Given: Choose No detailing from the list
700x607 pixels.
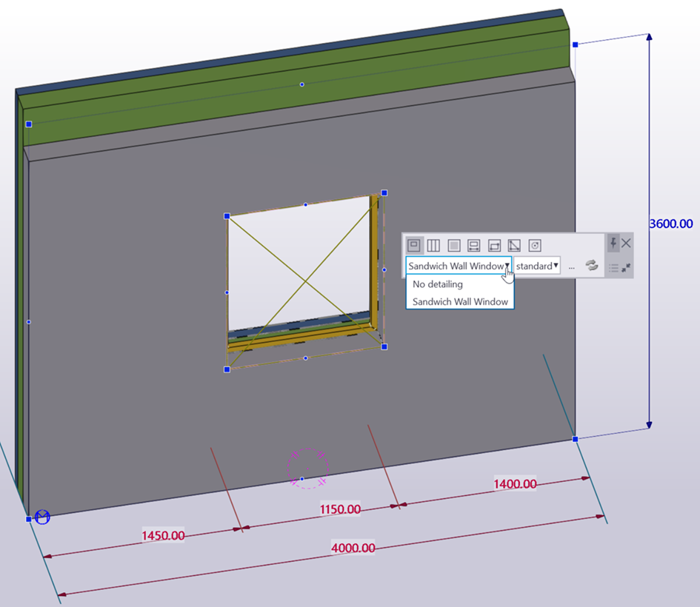Looking at the screenshot, I should [438, 284].
